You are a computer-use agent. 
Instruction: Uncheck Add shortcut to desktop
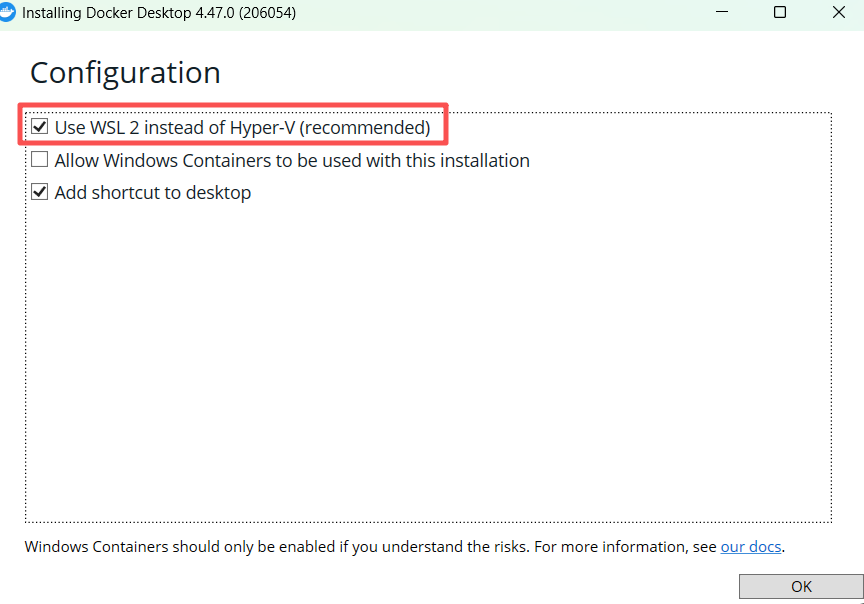coord(40,192)
